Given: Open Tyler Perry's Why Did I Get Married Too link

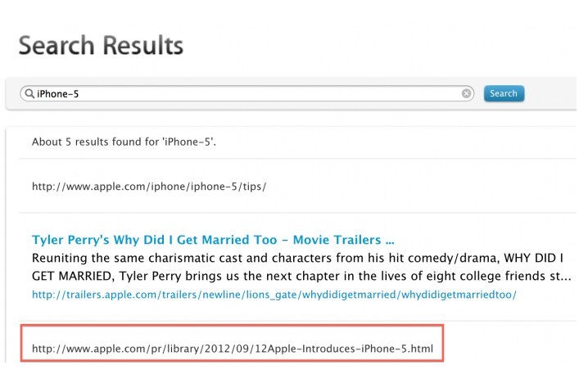Looking at the screenshot, I should [x=213, y=240].
